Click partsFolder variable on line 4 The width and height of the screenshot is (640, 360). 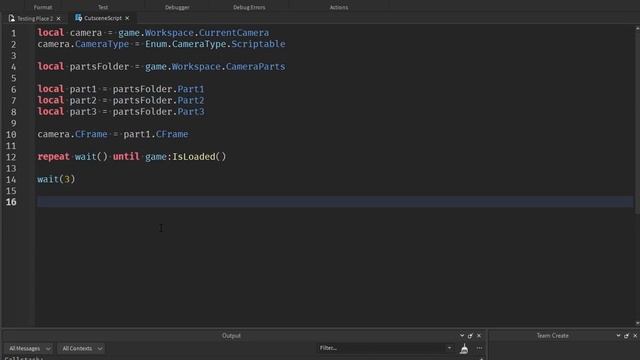pyautogui.click(x=99, y=67)
